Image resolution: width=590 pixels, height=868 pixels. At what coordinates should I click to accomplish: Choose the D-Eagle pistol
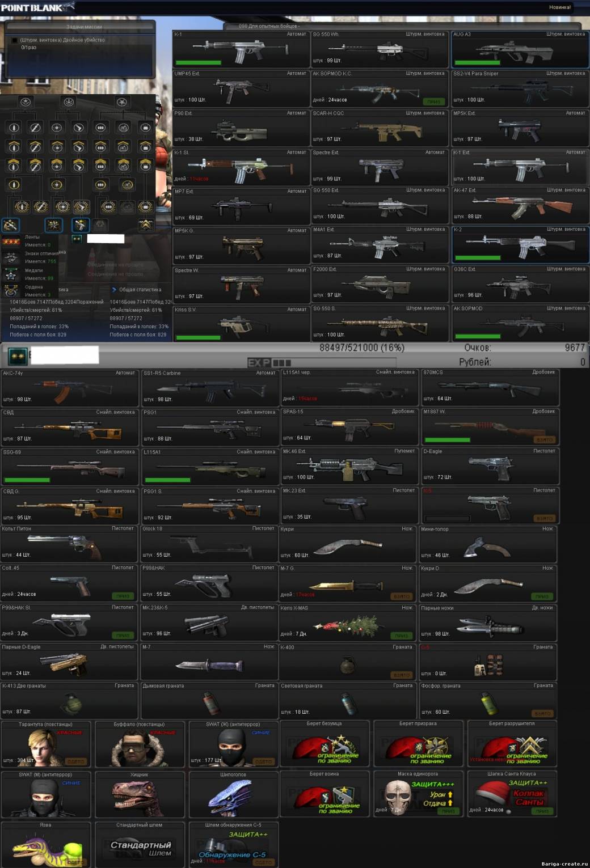(490, 466)
